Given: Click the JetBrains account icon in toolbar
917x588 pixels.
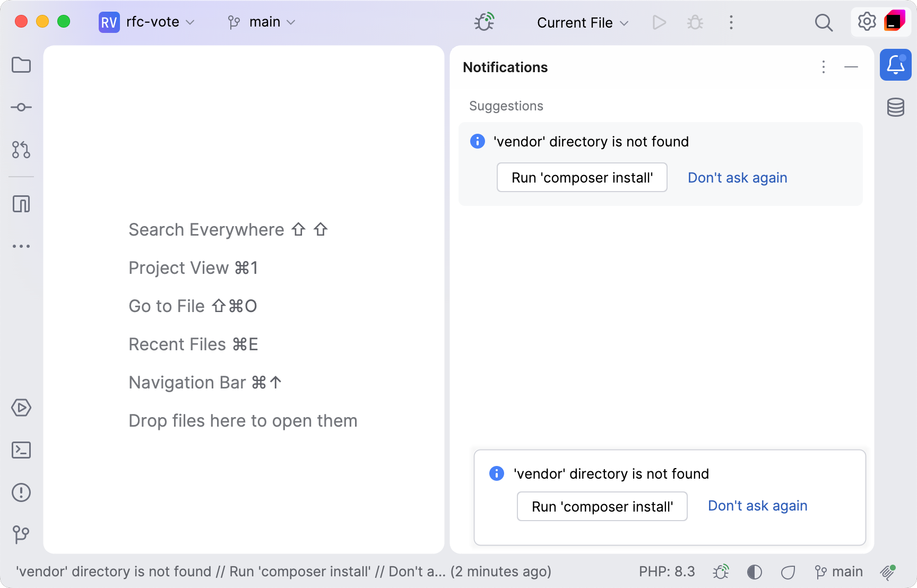Looking at the screenshot, I should (895, 21).
